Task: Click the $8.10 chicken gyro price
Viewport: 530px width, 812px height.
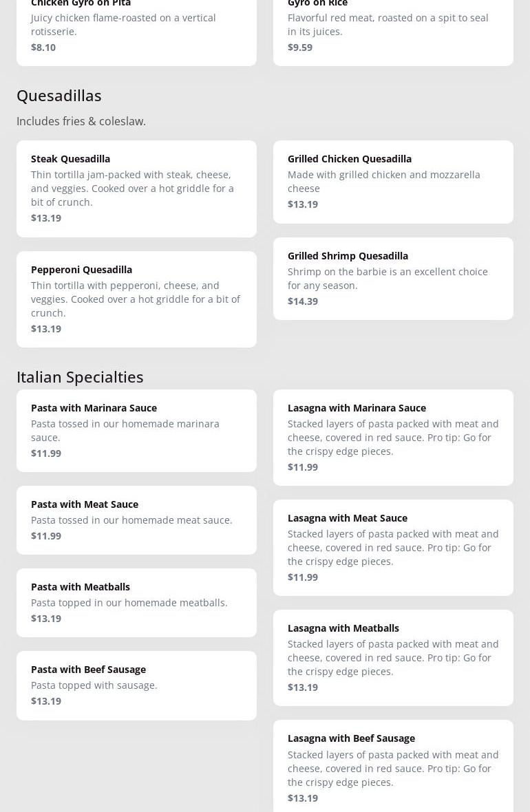Action: pyautogui.click(x=43, y=47)
